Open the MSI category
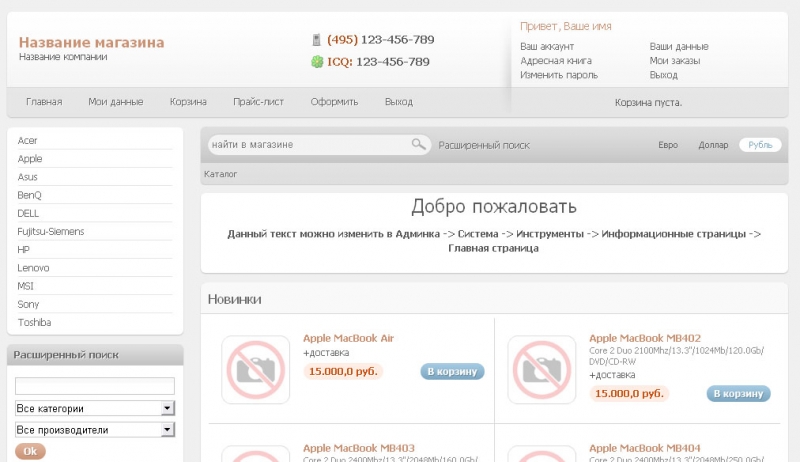Image resolution: width=800 pixels, height=462 pixels. [x=25, y=286]
